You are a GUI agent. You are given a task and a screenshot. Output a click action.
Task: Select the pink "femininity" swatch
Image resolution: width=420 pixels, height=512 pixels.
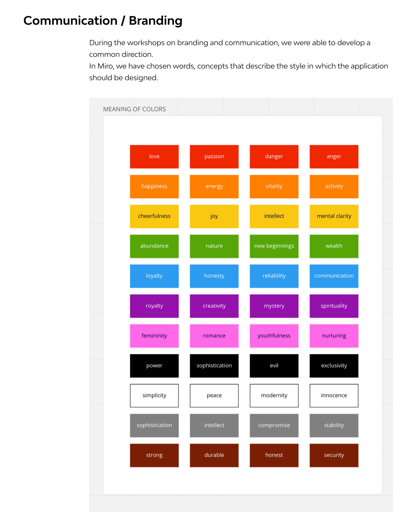point(154,336)
